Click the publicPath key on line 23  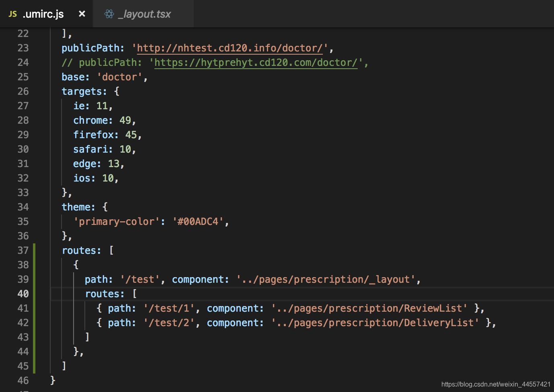tap(90, 48)
